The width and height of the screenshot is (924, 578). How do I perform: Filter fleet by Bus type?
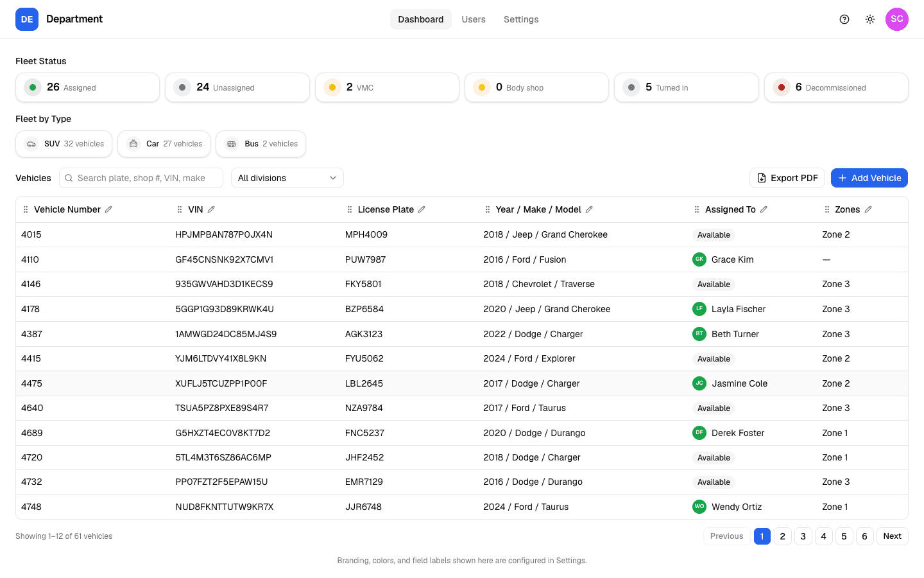click(x=261, y=144)
